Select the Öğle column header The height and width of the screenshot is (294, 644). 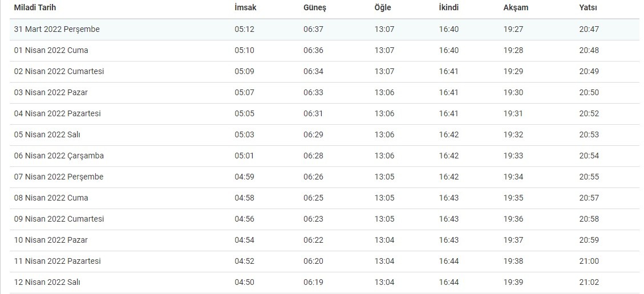tap(383, 8)
